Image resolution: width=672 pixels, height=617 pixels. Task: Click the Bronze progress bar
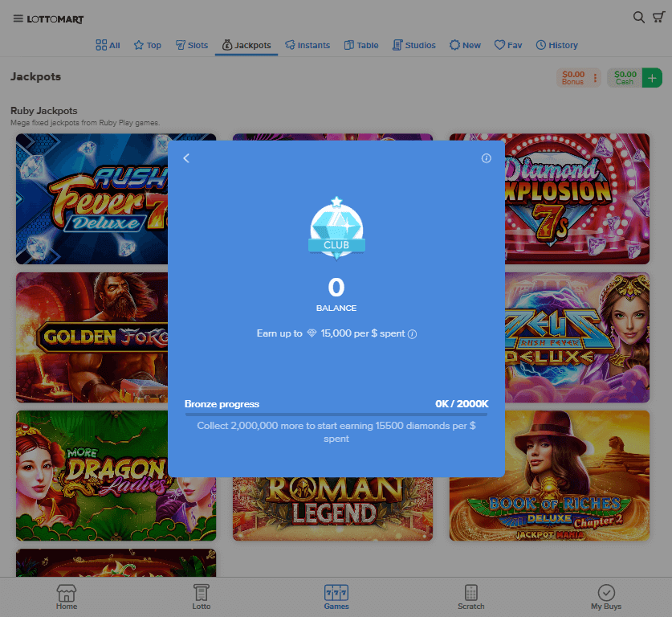336,415
